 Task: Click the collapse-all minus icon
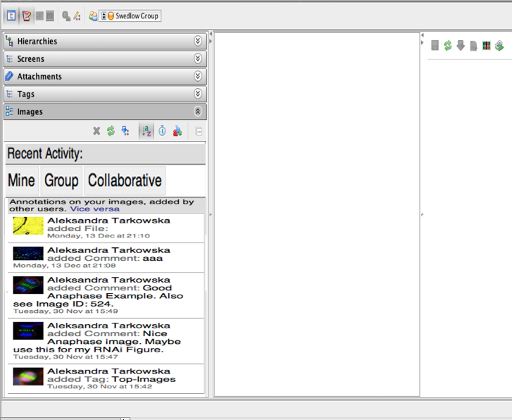tap(199, 131)
